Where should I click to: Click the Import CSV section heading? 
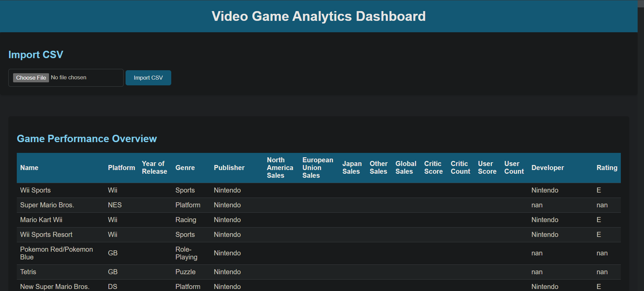pyautogui.click(x=36, y=54)
